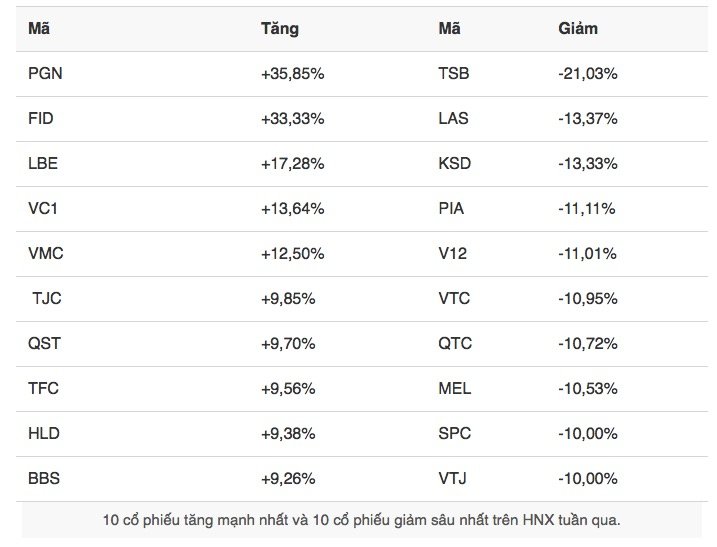Click the "Tăng" column header

pyautogui.click(x=279, y=29)
